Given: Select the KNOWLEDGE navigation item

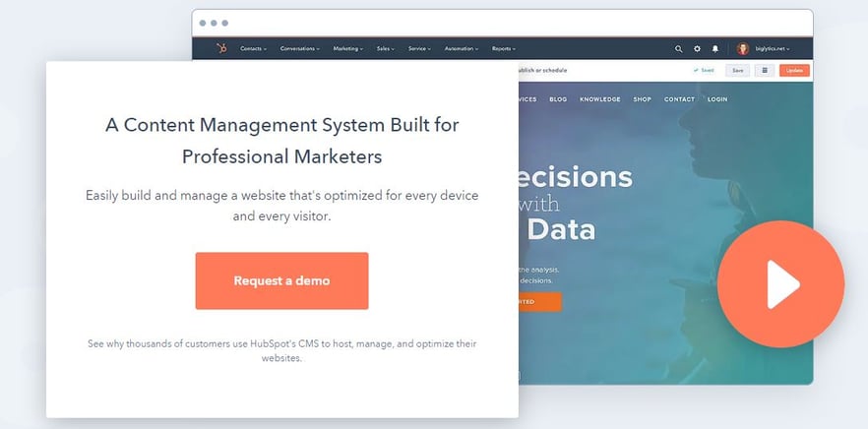Looking at the screenshot, I should pos(600,99).
